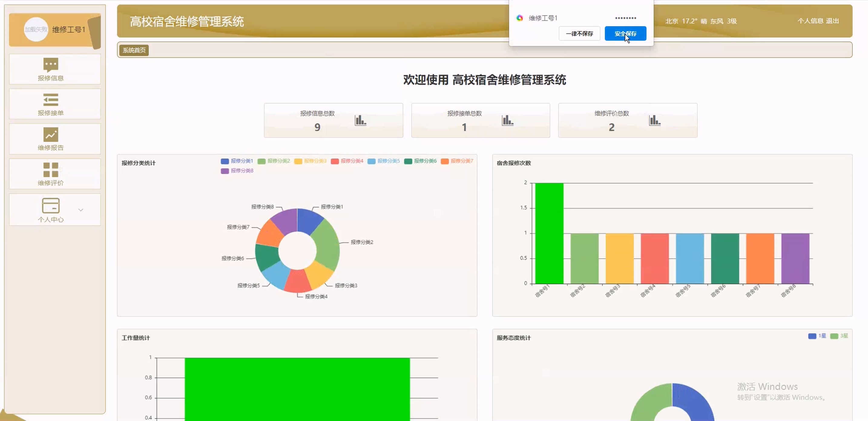
Task: Toggle 报修分类4 legend item
Action: 347,161
